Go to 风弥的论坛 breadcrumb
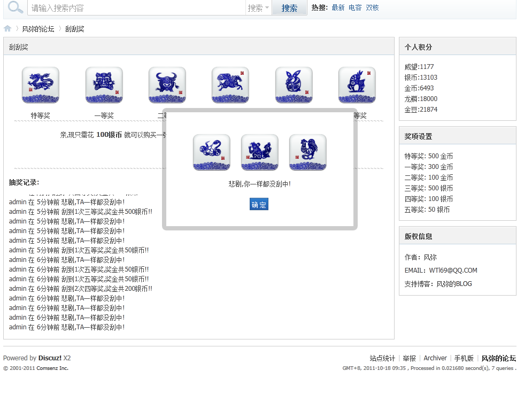532x394 pixels. click(x=38, y=29)
